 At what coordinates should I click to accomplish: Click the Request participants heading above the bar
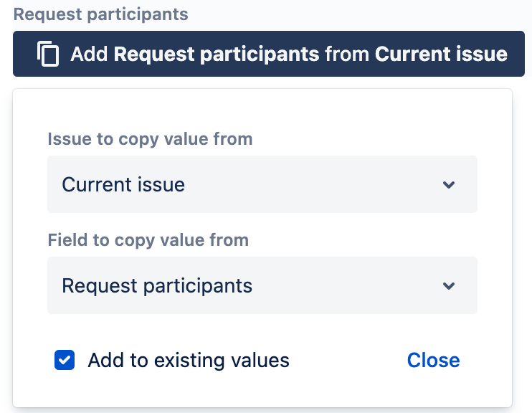100,14
